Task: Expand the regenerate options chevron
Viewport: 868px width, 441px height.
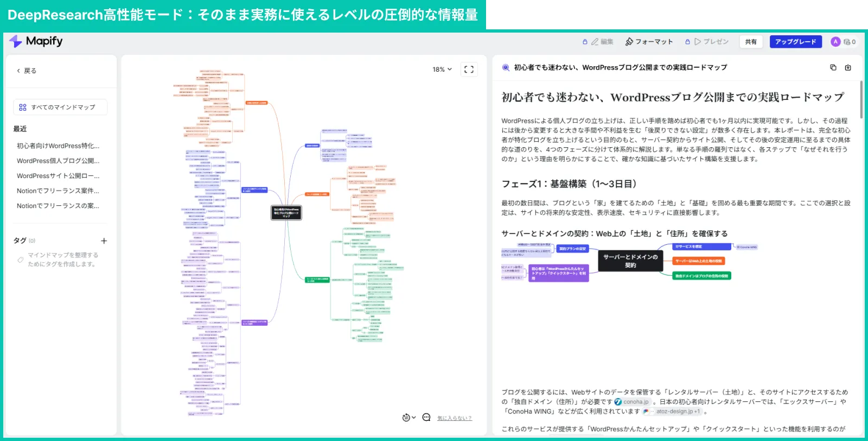Action: [x=414, y=417]
